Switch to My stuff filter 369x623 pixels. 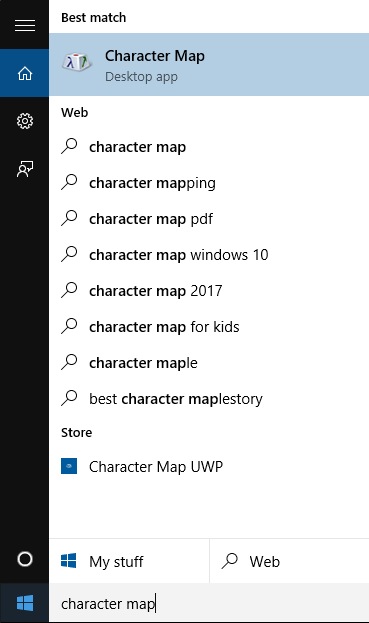[x=129, y=561]
